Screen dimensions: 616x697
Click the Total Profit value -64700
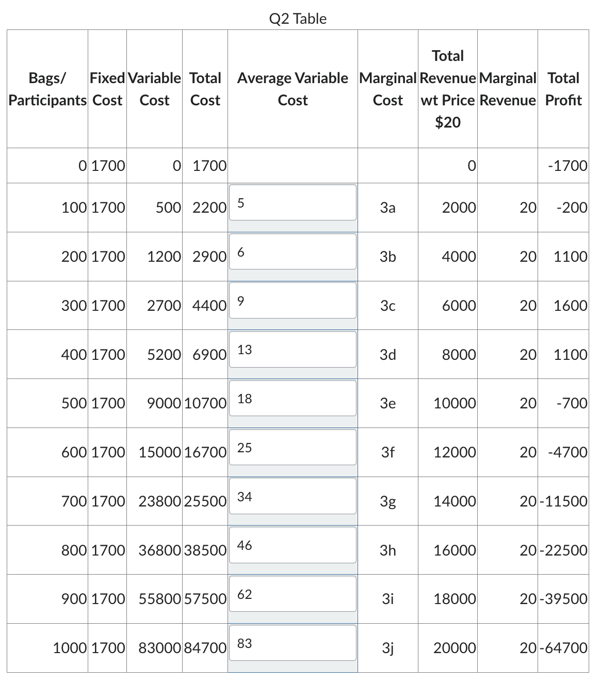564,648
